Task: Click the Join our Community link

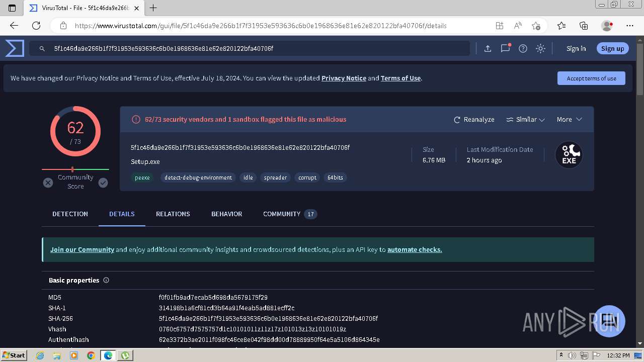Action: pos(82,249)
